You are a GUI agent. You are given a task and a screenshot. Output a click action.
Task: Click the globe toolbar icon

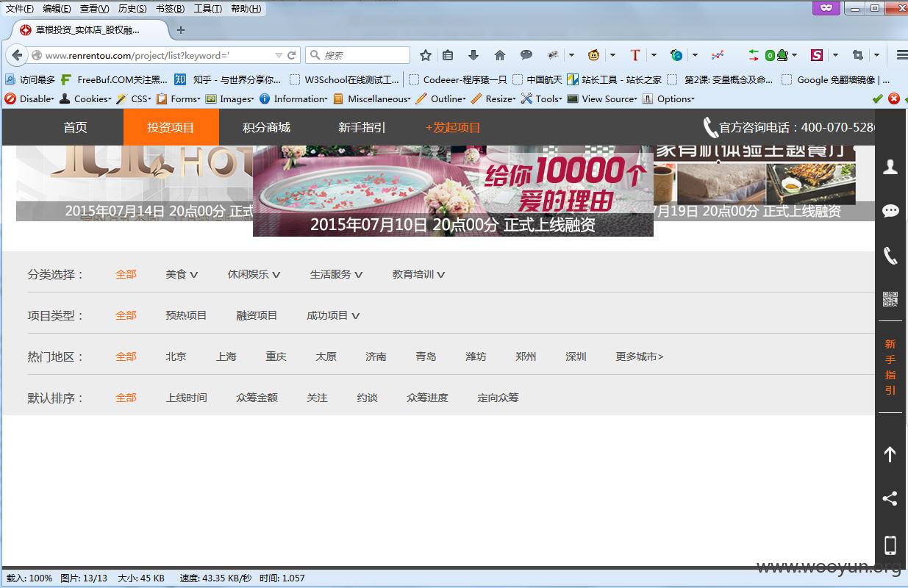[x=676, y=55]
